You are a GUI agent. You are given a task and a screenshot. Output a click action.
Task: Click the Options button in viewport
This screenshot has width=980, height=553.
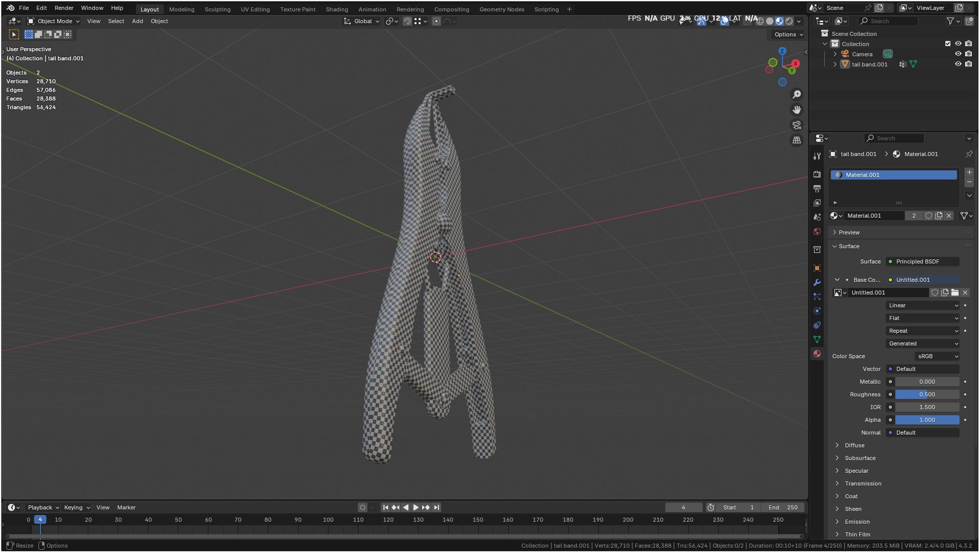788,35
